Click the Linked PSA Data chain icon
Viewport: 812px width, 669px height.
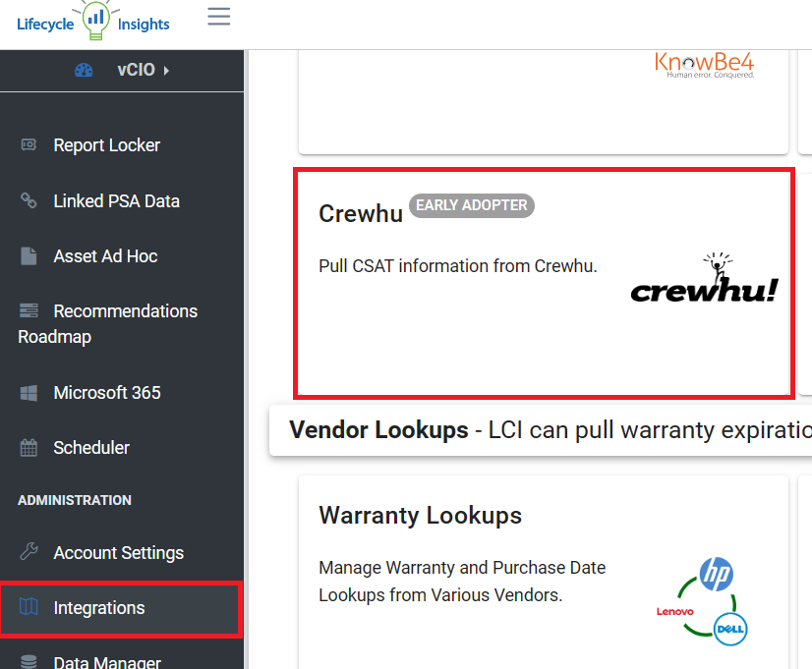coord(29,200)
